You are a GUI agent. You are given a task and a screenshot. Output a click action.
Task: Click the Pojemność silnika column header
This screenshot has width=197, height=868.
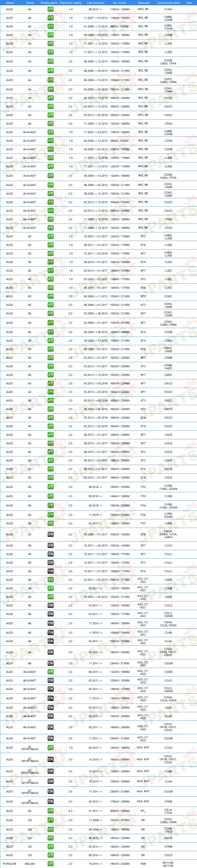tap(70, 3)
